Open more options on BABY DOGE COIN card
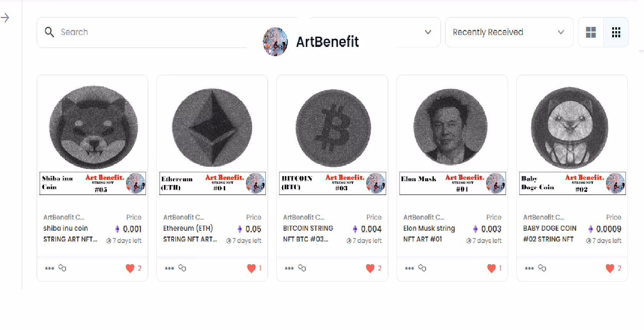Viewport: 644px width, 330px height. [x=529, y=268]
